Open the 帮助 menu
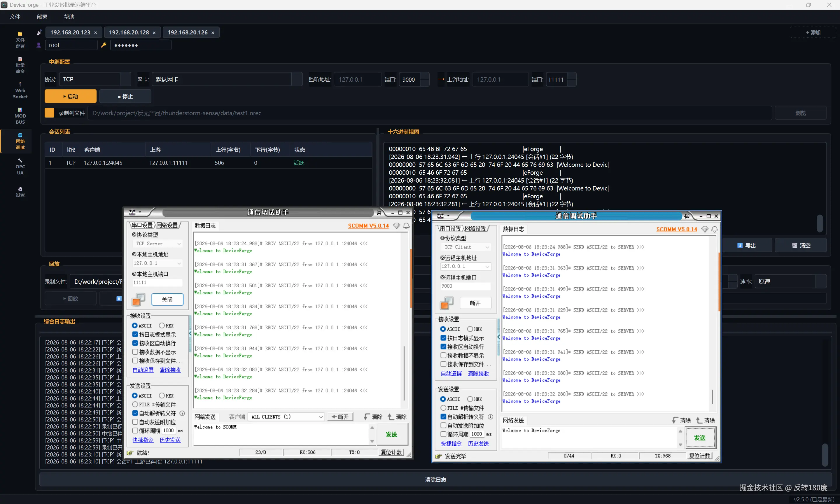Viewport: 840px width, 504px height. (69, 17)
